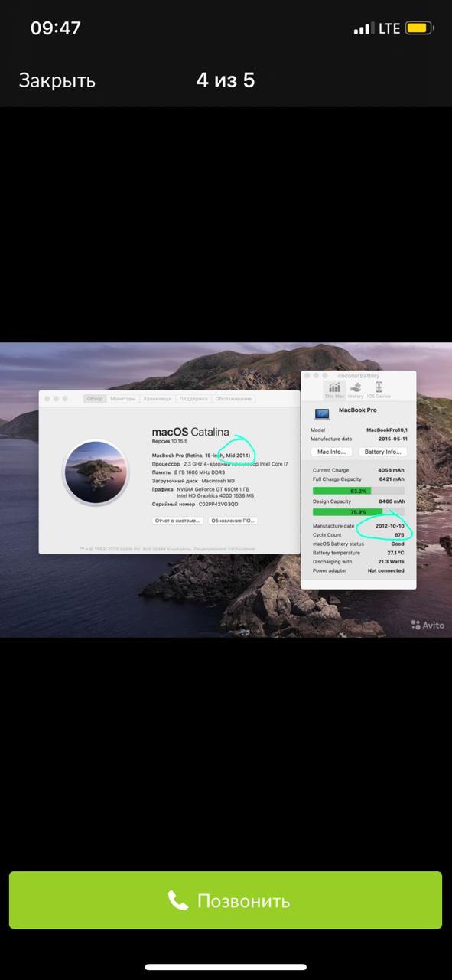Screen dimensions: 452x980
Task: Open History view in coconutBattery
Action: click(x=356, y=390)
